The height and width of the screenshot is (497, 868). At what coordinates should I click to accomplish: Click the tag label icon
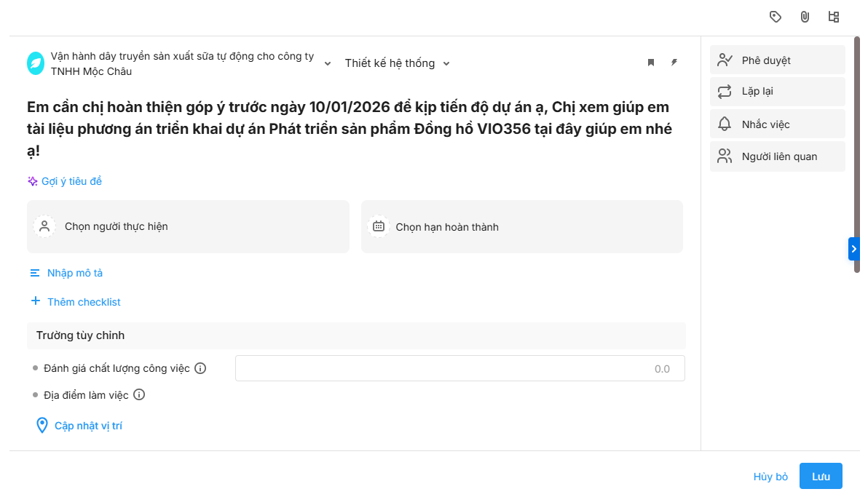[776, 17]
